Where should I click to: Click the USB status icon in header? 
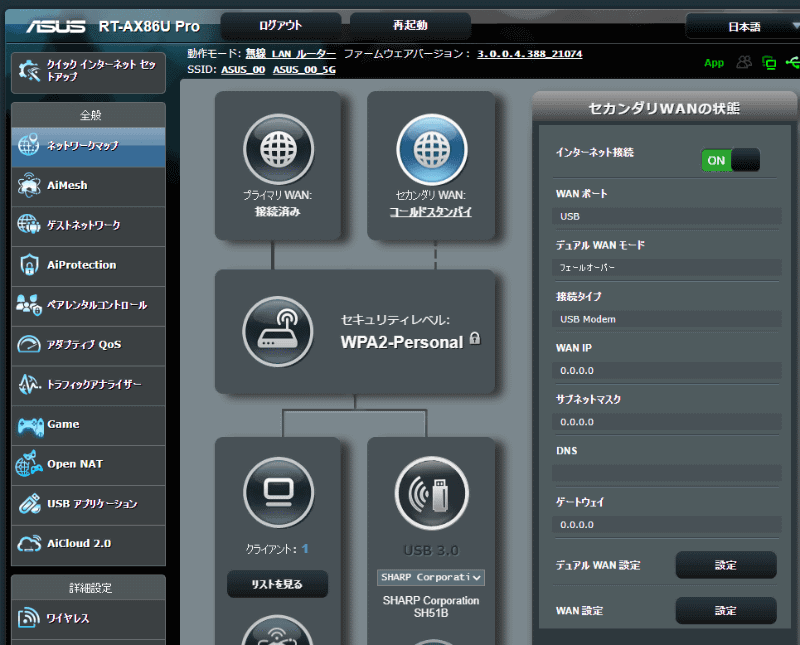click(792, 63)
